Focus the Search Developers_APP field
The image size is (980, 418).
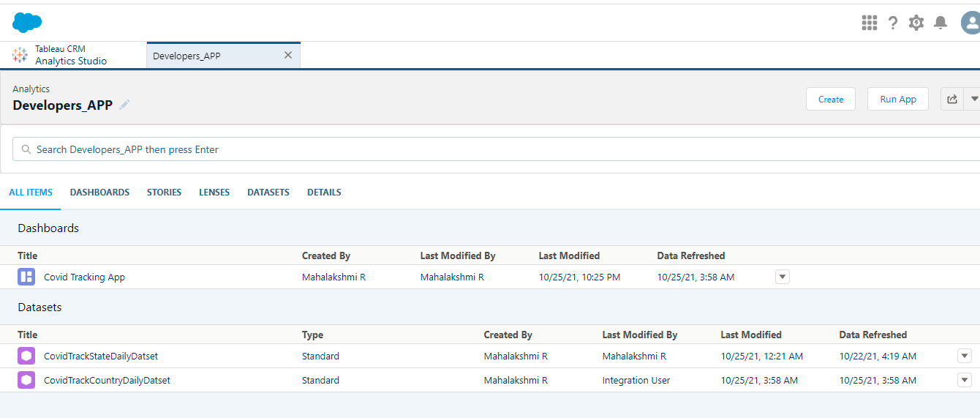tap(496, 149)
